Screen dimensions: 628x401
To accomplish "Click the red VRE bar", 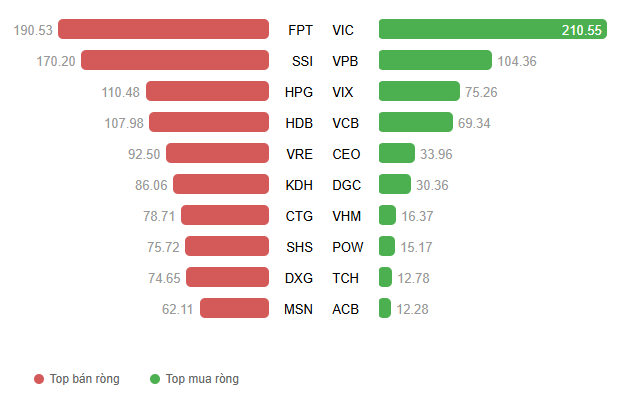I will click(217, 154).
